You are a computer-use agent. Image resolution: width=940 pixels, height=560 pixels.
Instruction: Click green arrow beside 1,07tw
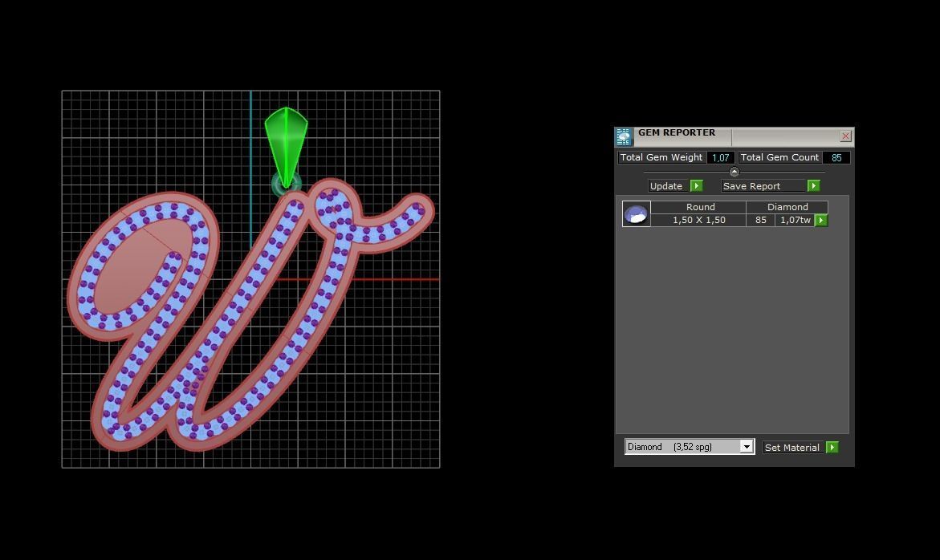pos(821,221)
